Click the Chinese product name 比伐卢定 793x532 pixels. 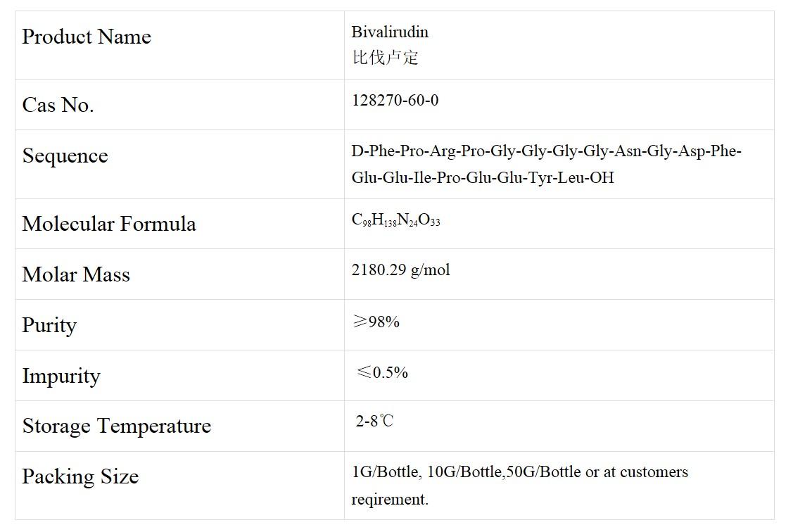tap(385, 57)
